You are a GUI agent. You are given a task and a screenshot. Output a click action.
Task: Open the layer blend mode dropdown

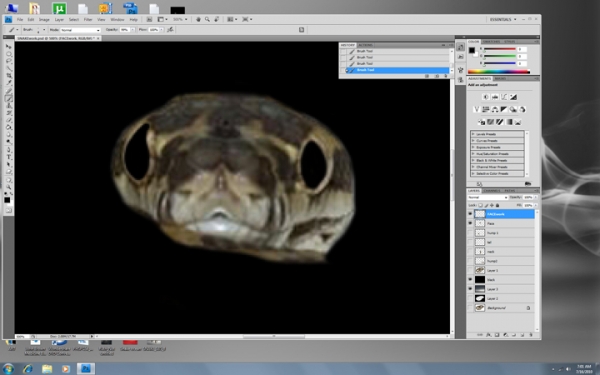488,197
